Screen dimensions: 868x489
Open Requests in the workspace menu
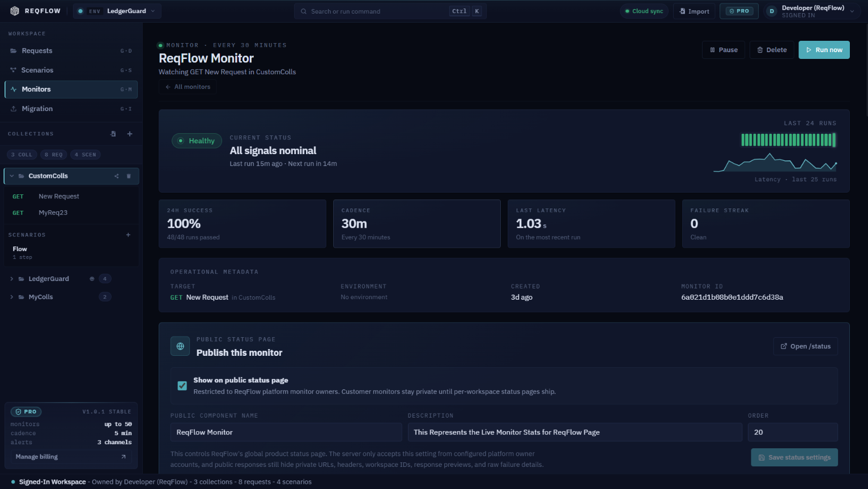[x=71, y=51]
